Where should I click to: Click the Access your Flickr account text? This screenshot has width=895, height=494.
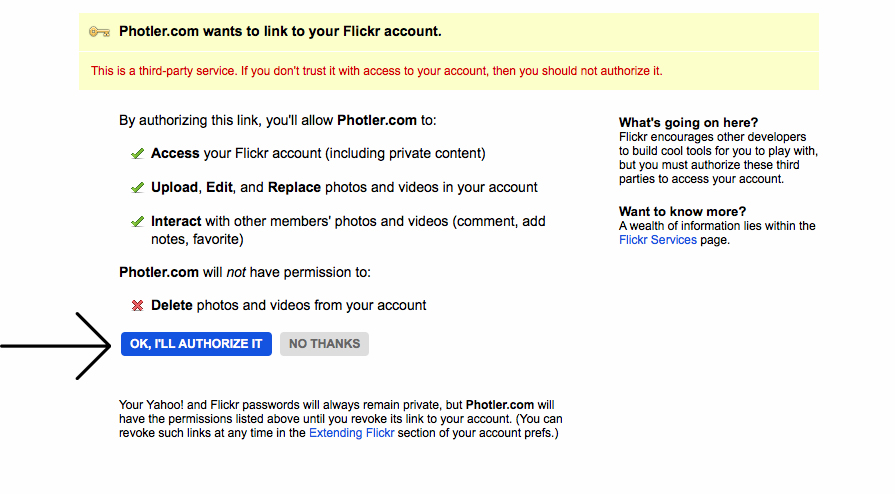(318, 154)
